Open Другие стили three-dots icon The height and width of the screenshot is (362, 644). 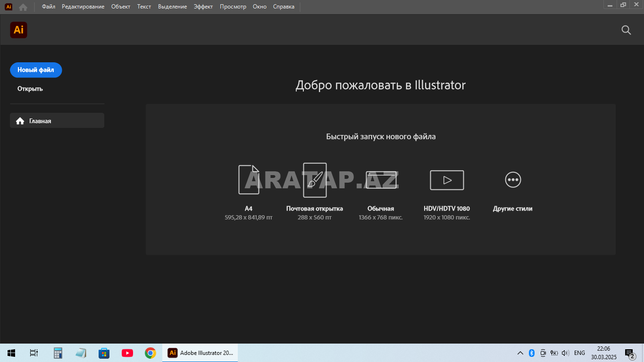[513, 180]
